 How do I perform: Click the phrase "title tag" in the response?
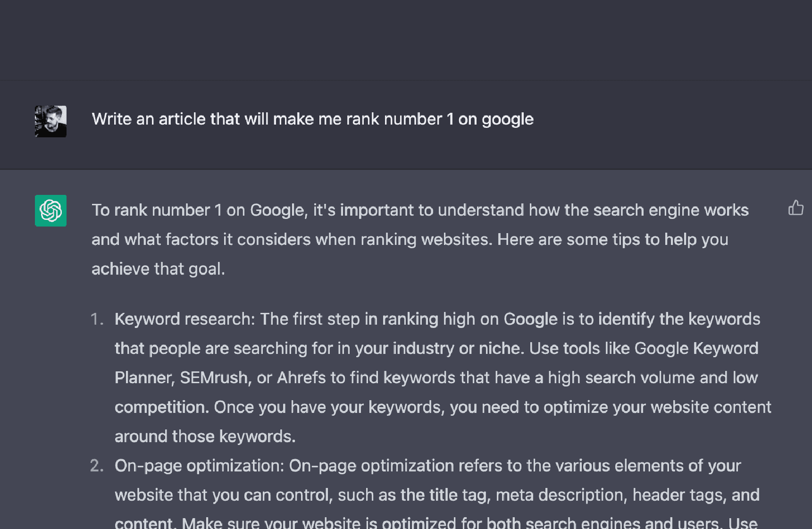pos(457,495)
